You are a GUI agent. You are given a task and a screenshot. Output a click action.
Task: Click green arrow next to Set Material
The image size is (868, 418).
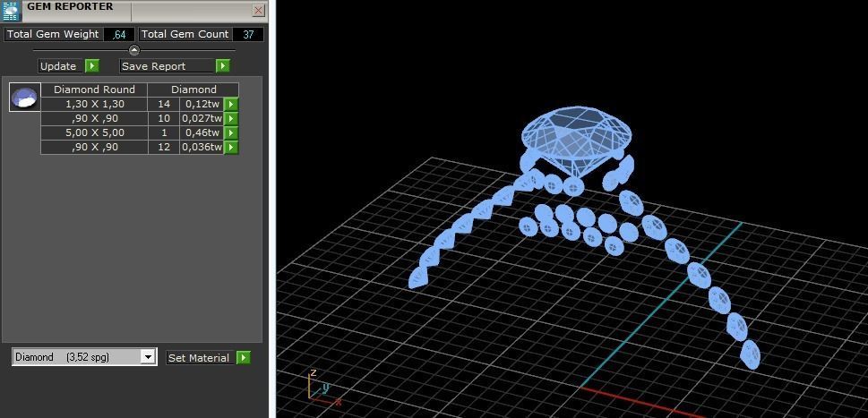coord(243,358)
